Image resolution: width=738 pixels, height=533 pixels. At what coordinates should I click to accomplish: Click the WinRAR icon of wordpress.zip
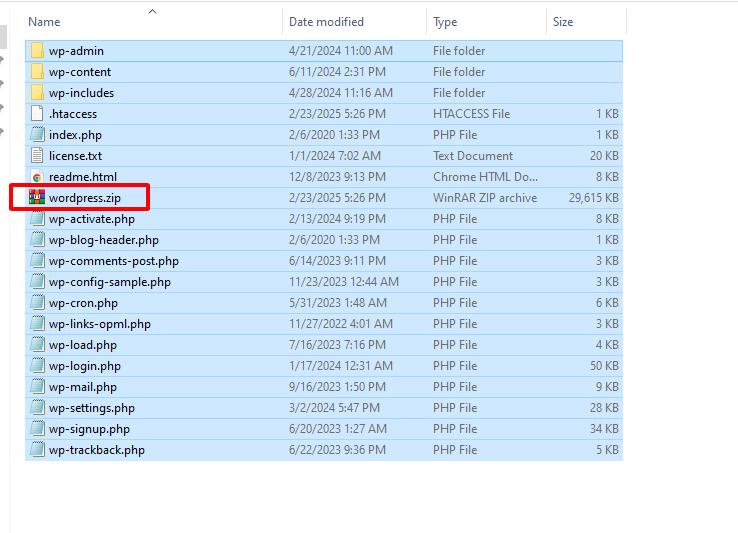click(37, 198)
